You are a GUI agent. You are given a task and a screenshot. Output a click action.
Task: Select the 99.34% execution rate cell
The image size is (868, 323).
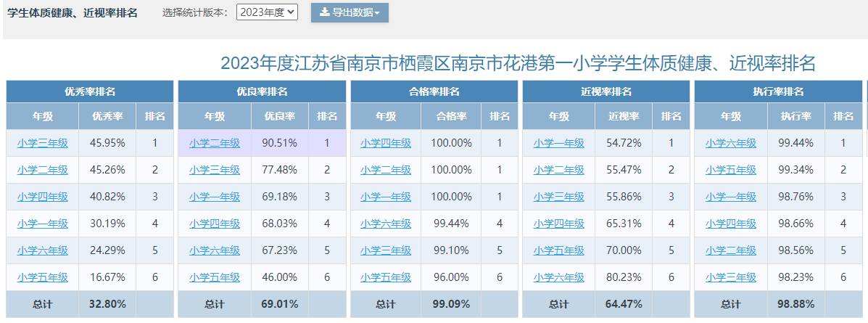point(796,170)
